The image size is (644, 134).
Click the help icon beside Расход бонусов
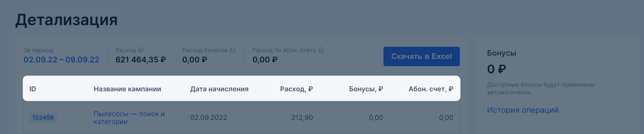[232, 50]
